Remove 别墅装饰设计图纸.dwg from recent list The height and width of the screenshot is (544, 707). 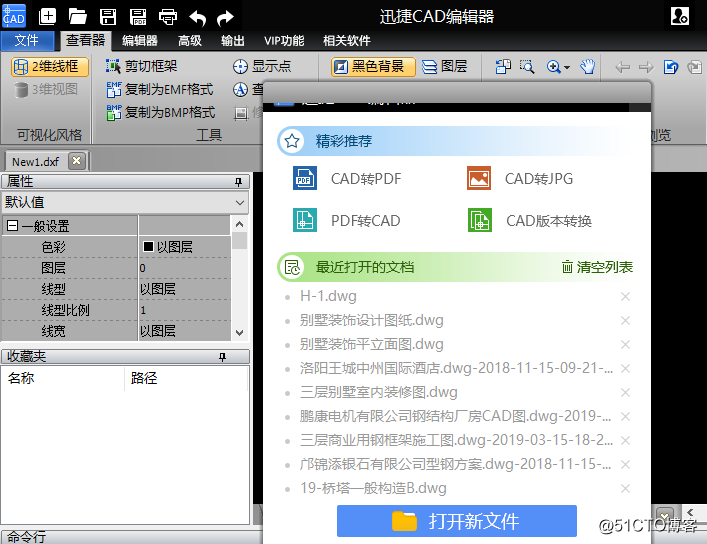(625, 320)
